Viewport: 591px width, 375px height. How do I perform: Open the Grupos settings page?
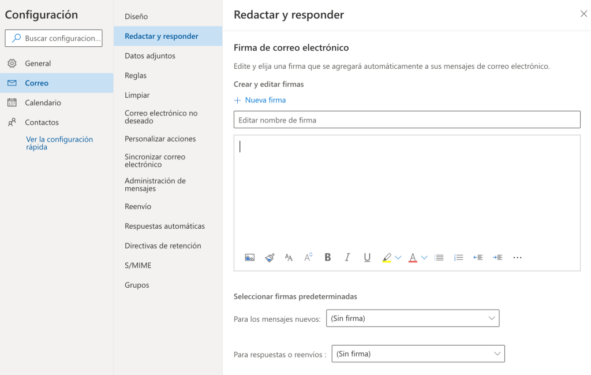pos(168,285)
